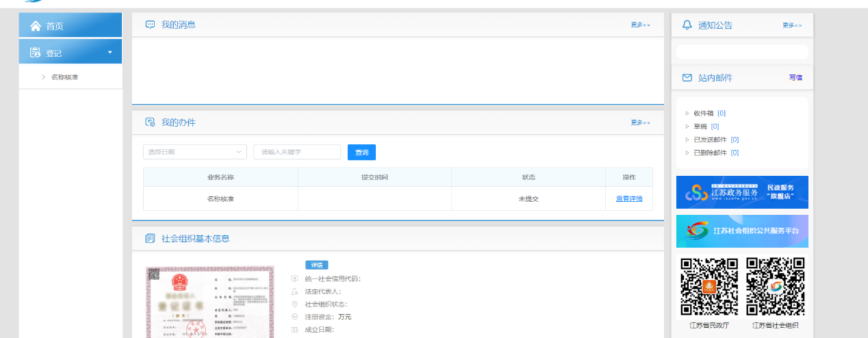Click the 我的办件 document icon
The width and height of the screenshot is (868, 338).
[x=150, y=122]
